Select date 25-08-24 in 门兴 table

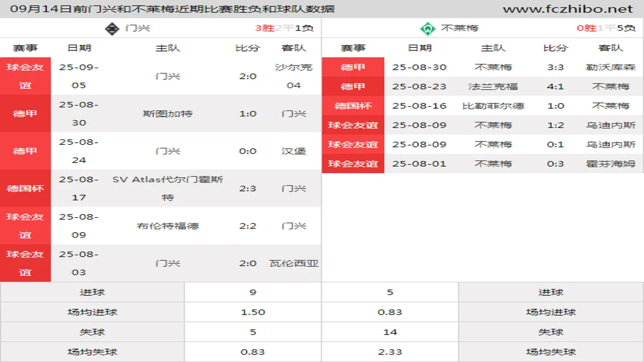pos(79,151)
